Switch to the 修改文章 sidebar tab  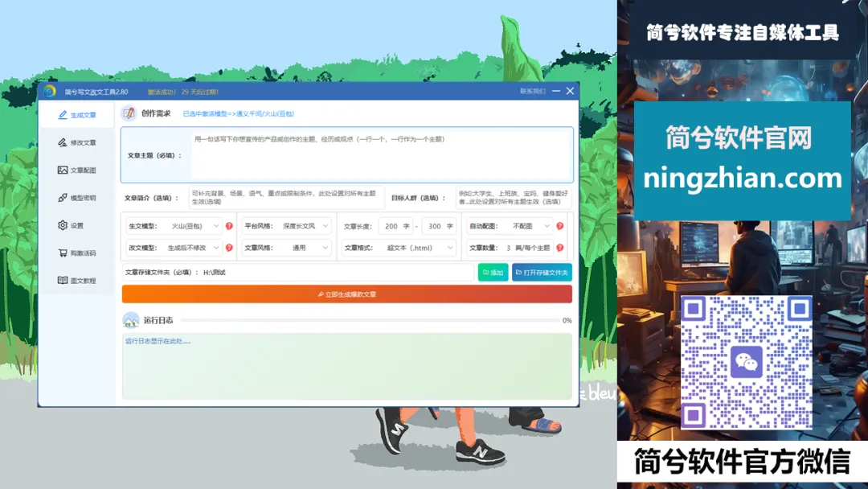[x=77, y=143]
